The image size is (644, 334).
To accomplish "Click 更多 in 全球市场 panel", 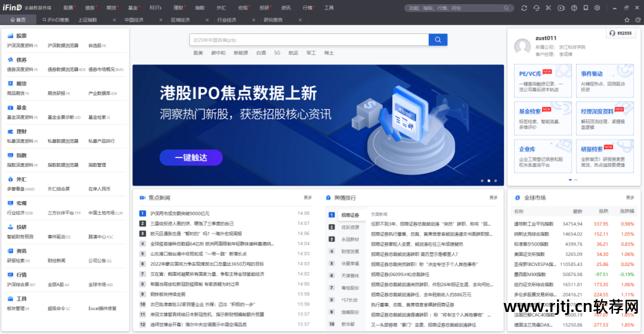I will 630,197.
